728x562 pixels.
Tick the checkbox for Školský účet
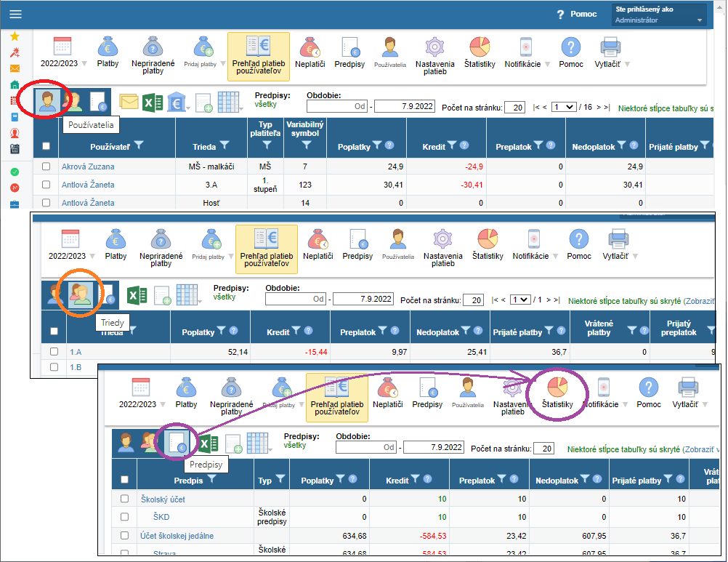[124, 498]
